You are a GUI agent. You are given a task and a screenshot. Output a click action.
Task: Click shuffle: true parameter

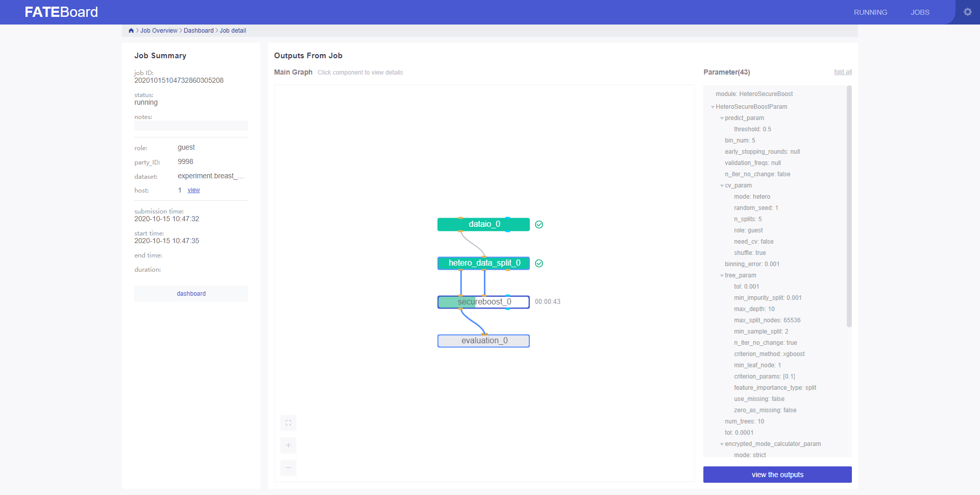(x=750, y=253)
